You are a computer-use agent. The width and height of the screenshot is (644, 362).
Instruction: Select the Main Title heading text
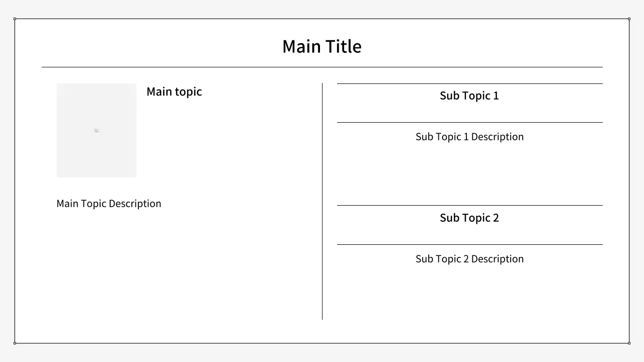point(321,47)
